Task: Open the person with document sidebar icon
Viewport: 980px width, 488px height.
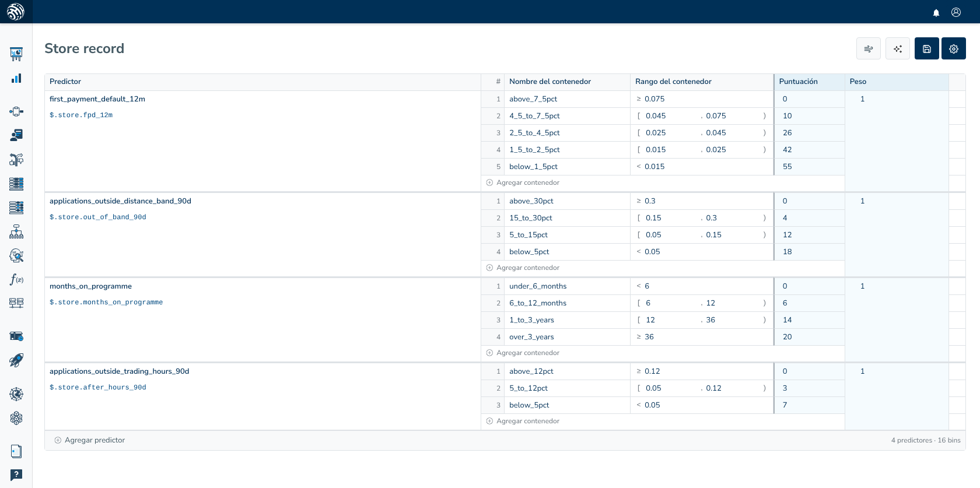Action: click(16, 135)
